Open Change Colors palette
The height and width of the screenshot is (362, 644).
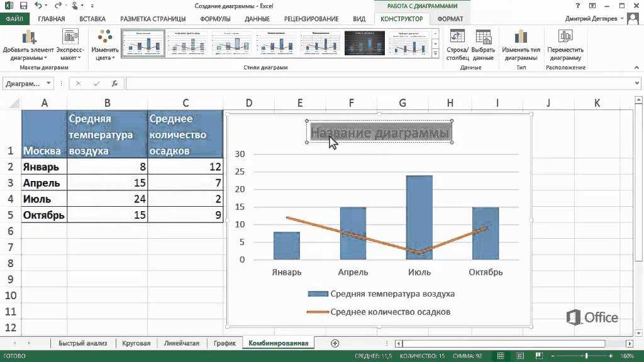[x=105, y=45]
